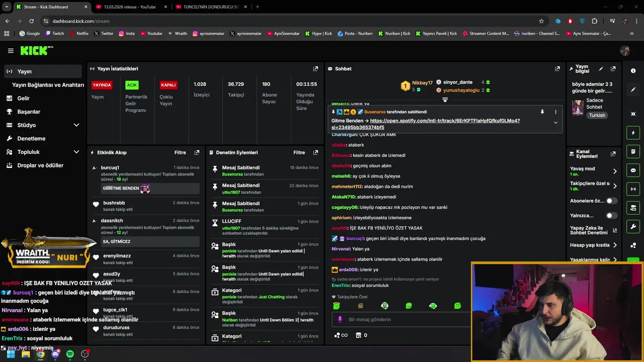Open Spotify from the Windows taskbar
The height and width of the screenshot is (362, 644).
[70, 354]
